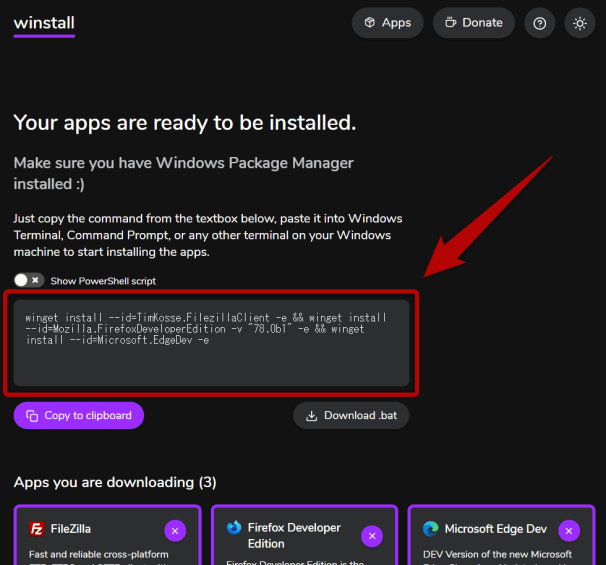Select the Microsoft Edge Dev card title
Screen dimensions: 606x565
[495, 529]
